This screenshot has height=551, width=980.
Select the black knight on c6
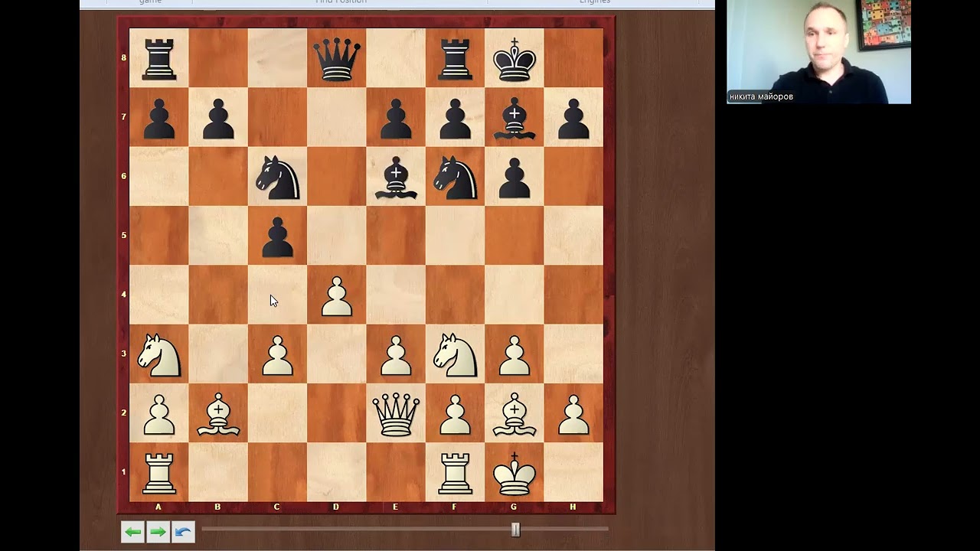[278, 178]
